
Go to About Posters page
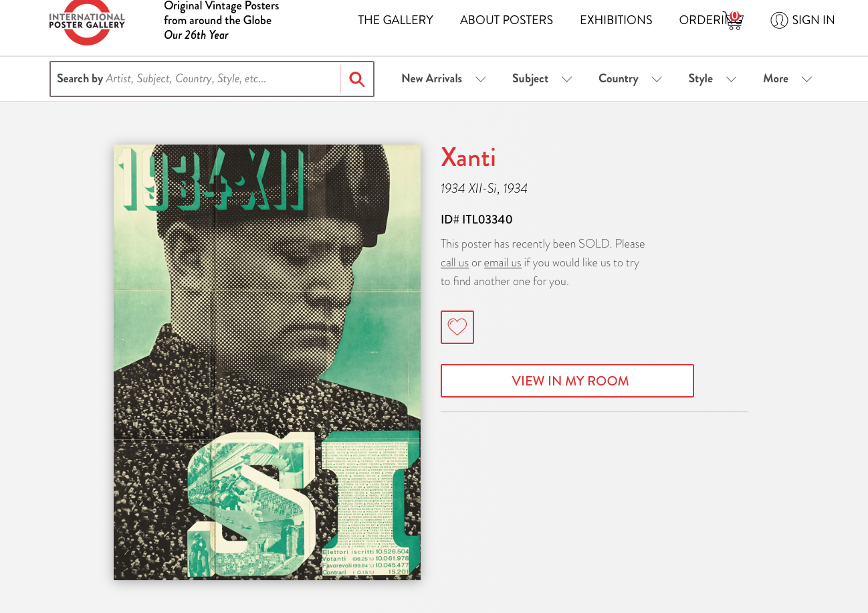[506, 20]
